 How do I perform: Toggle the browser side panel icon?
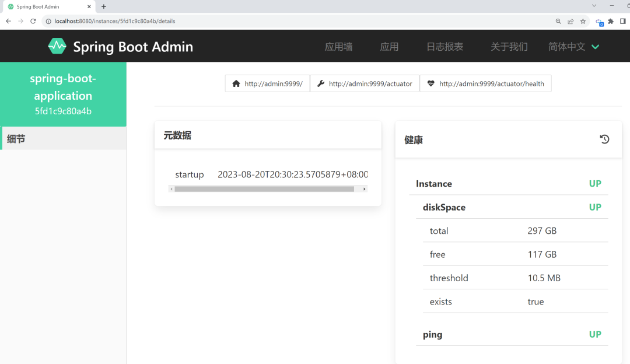click(623, 22)
